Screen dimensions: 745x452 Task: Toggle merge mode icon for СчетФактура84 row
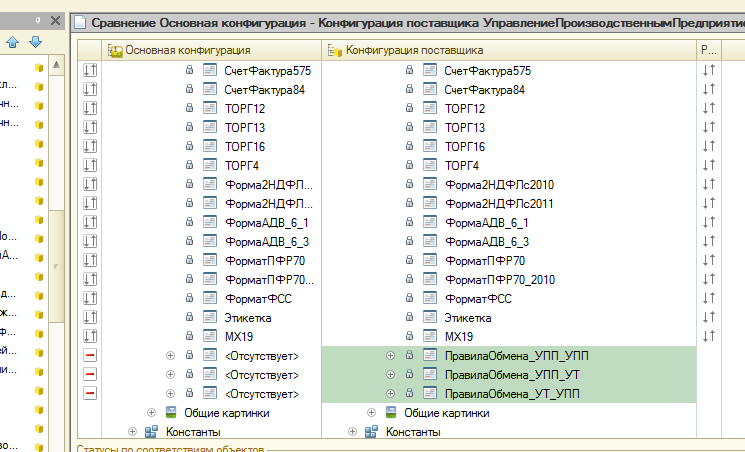click(90, 89)
